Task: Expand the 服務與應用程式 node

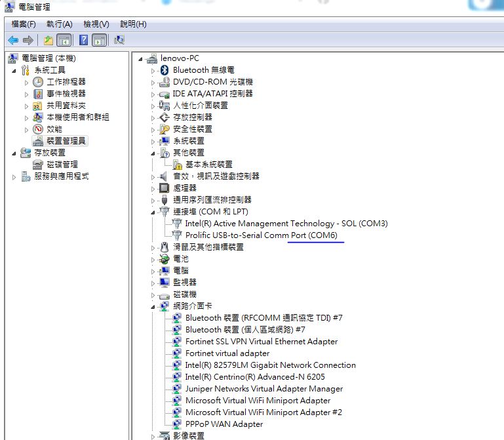Action: click(x=14, y=177)
